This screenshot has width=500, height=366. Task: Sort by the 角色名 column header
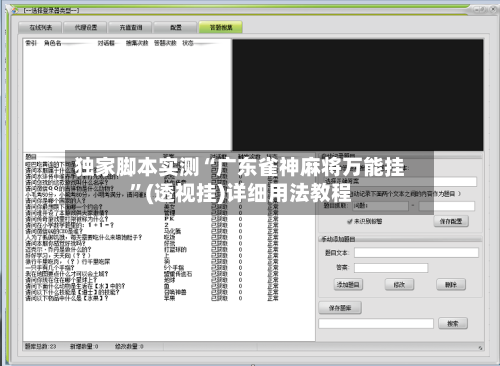[x=53, y=43]
